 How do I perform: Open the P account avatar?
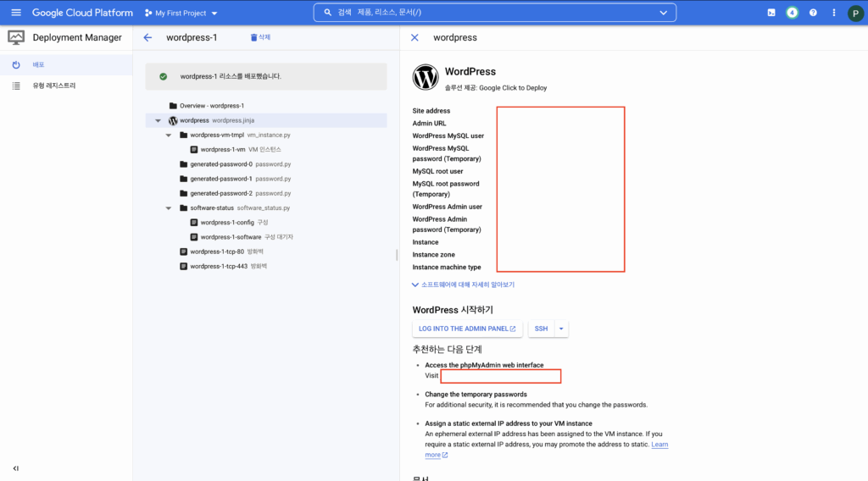point(855,13)
